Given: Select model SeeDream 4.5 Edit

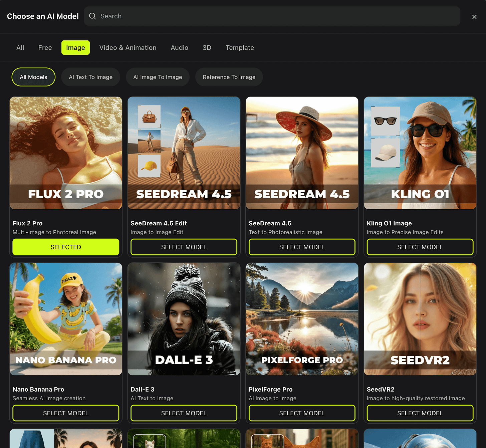Looking at the screenshot, I should point(184,247).
